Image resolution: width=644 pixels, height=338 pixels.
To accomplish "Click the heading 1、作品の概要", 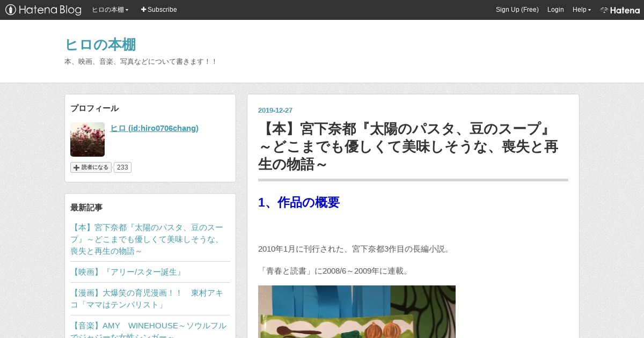I will click(299, 202).
